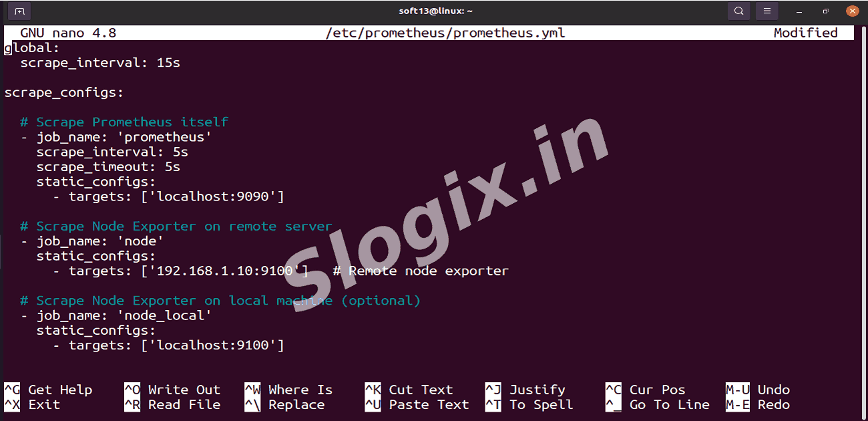Viewport: 868px width, 421px height.
Task: Click the Write Out shortcut label
Action: click(184, 390)
